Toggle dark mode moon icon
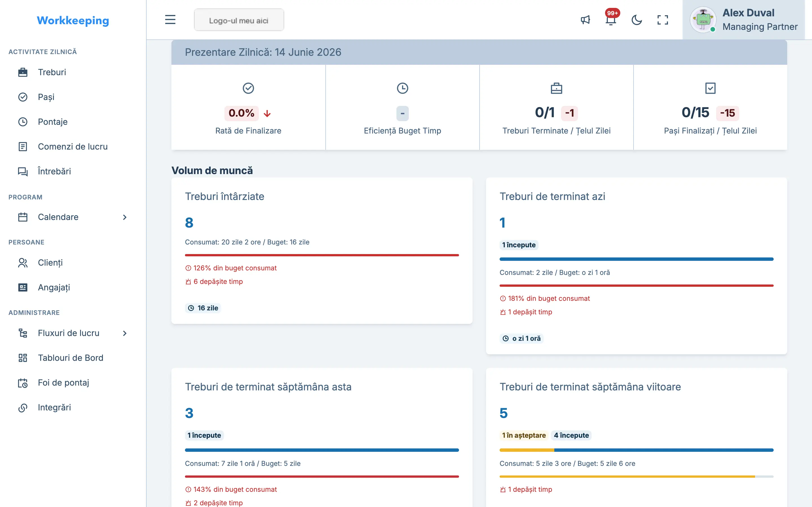The height and width of the screenshot is (507, 812). (x=637, y=20)
